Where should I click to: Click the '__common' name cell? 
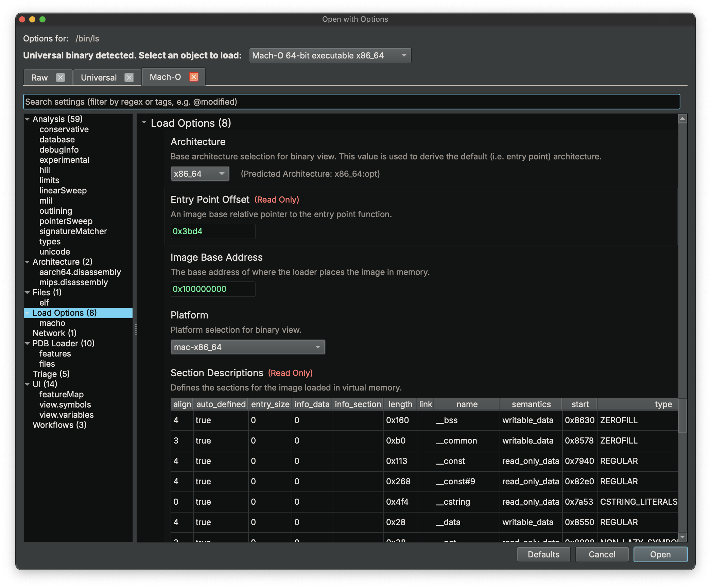[467, 440]
